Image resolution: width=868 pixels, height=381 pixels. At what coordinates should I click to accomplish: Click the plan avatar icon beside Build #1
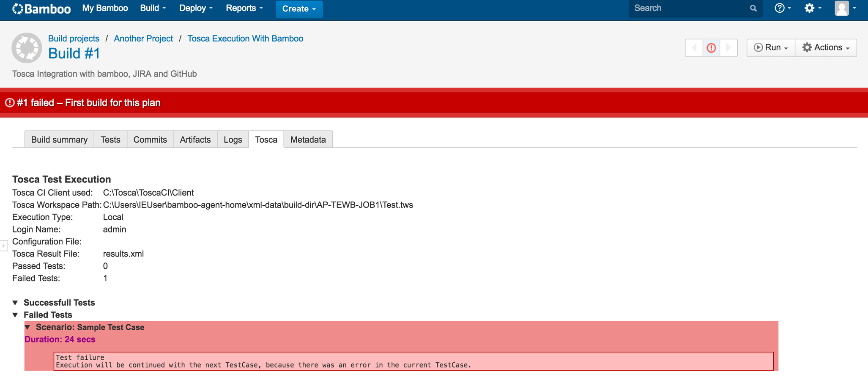coord(27,48)
